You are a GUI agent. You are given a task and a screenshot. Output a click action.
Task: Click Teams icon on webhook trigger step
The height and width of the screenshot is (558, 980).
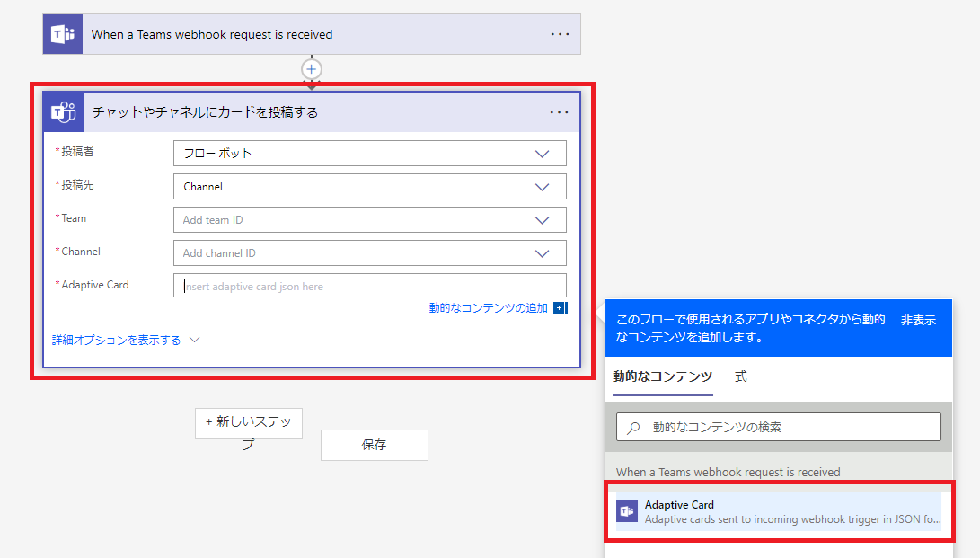click(x=63, y=34)
